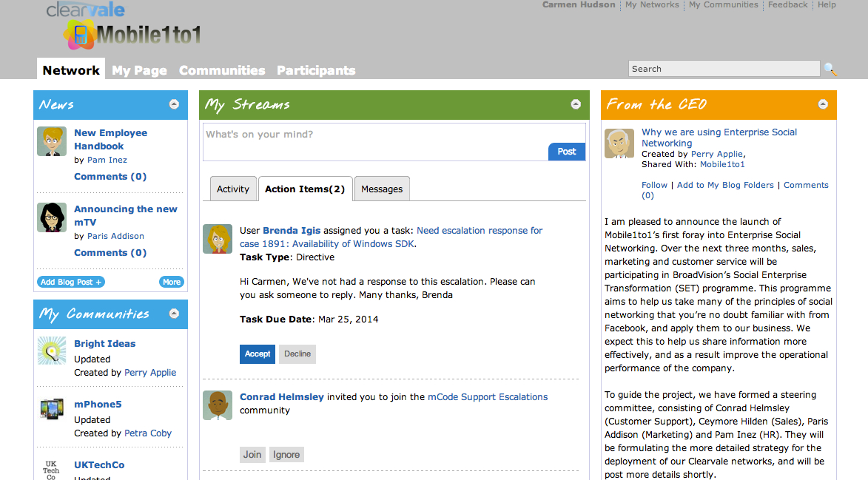Open the UKTechCo community icon
This screenshot has height=480, width=868.
[x=52, y=470]
